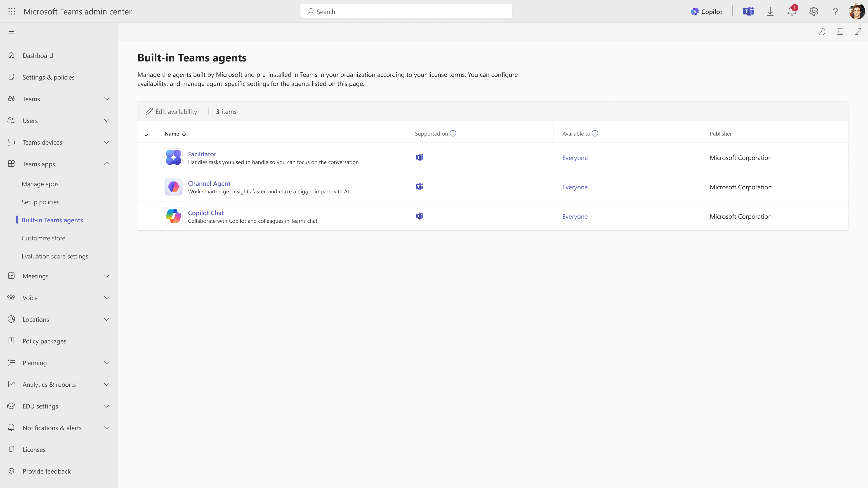Open the notifications bell

pyautogui.click(x=792, y=12)
